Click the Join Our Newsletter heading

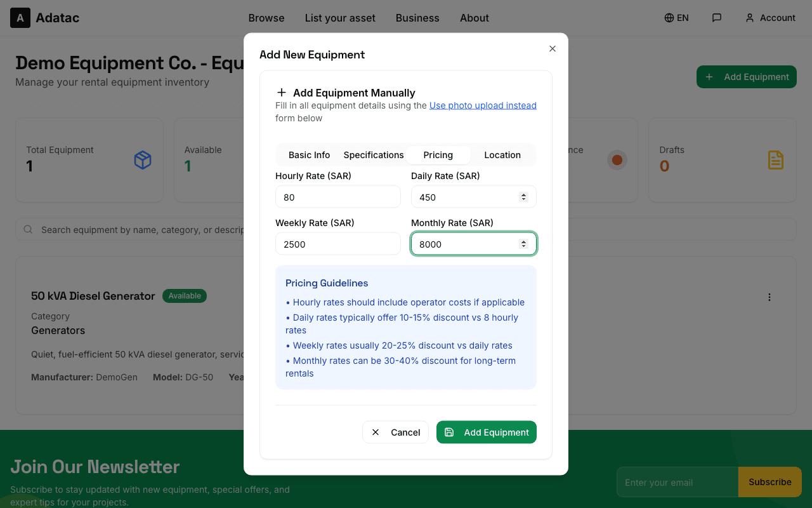[95, 467]
